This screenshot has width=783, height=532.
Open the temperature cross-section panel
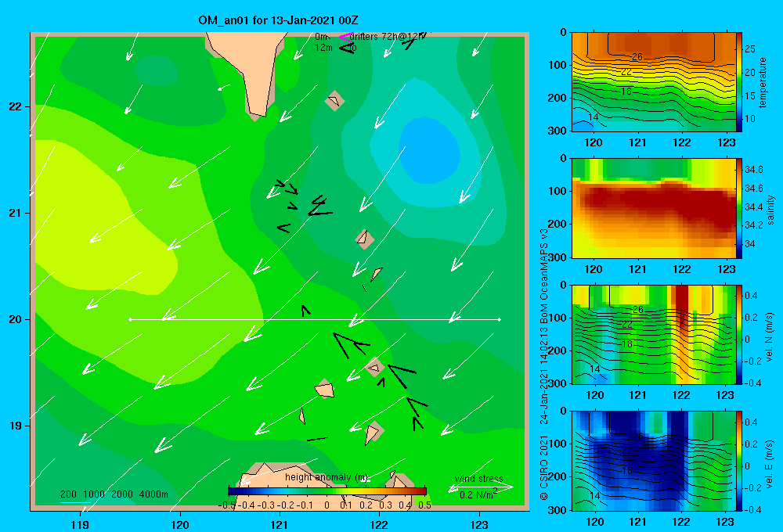pyautogui.click(x=654, y=82)
